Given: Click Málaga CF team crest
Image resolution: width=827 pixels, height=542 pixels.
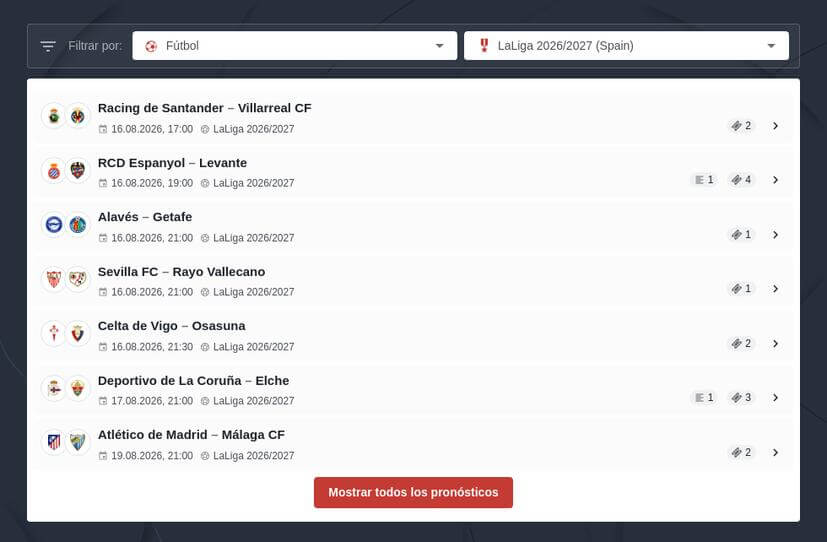Looking at the screenshot, I should click(x=78, y=442).
